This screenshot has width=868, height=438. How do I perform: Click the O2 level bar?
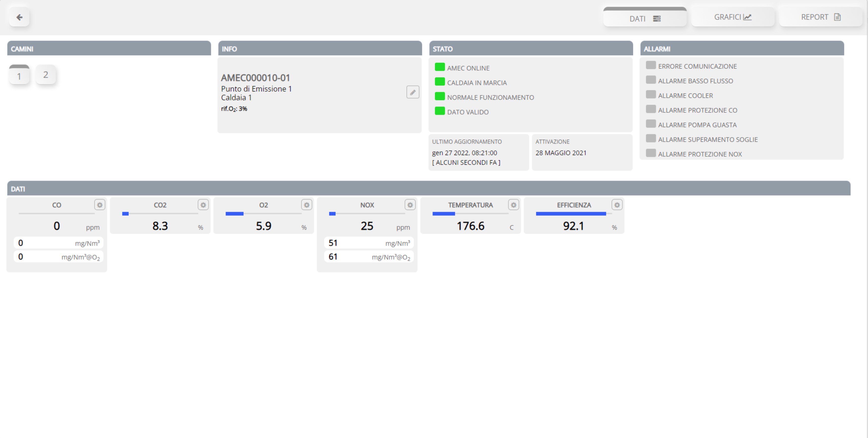point(263,214)
